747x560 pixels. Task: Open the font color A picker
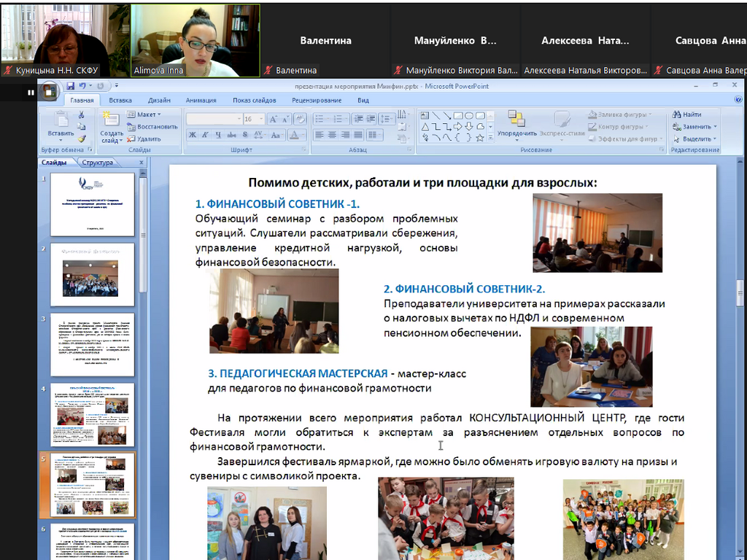point(297,135)
